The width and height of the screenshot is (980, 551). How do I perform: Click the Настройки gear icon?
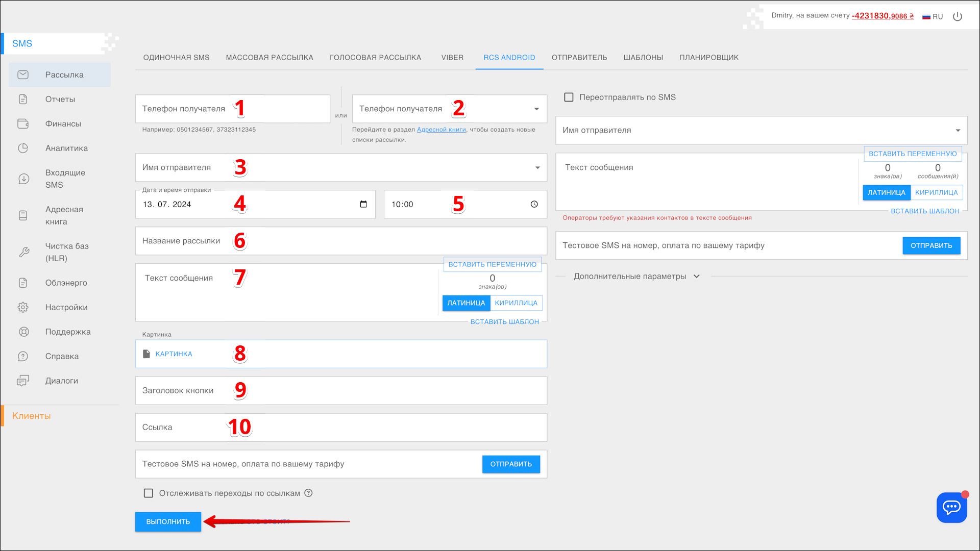click(23, 307)
